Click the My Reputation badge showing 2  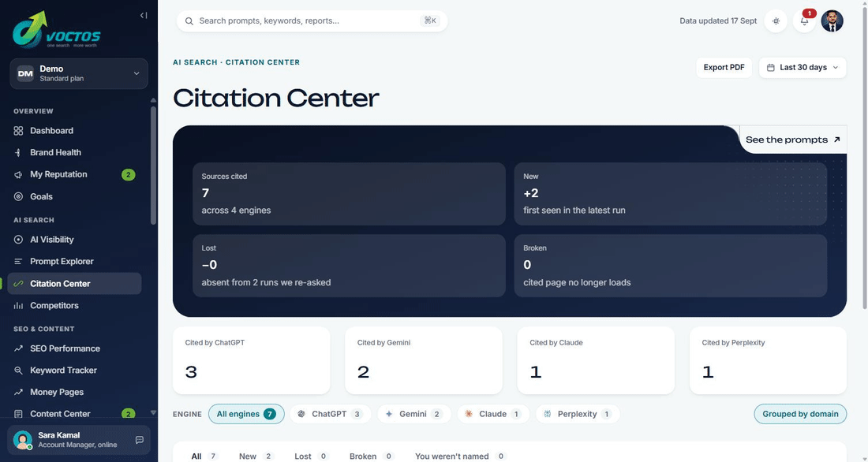click(x=129, y=174)
